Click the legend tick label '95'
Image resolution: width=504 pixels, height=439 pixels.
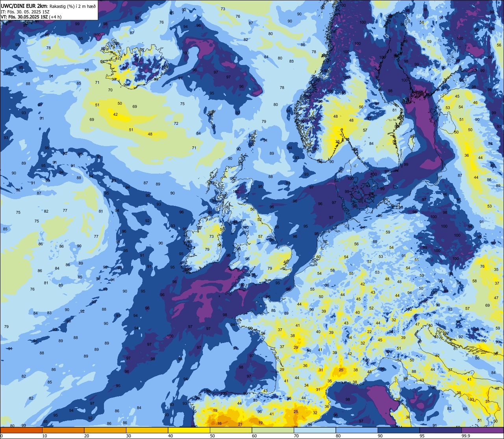(422, 436)
